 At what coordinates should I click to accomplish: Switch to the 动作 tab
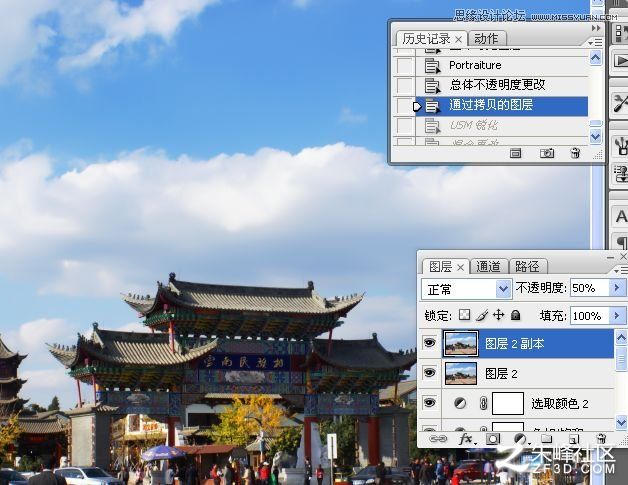[486, 39]
